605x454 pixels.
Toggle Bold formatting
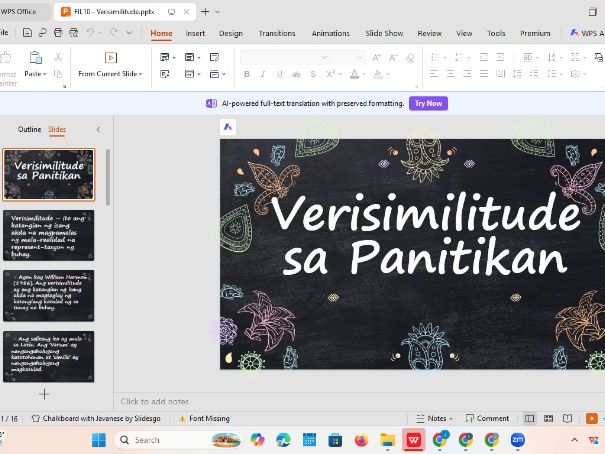pyautogui.click(x=247, y=74)
